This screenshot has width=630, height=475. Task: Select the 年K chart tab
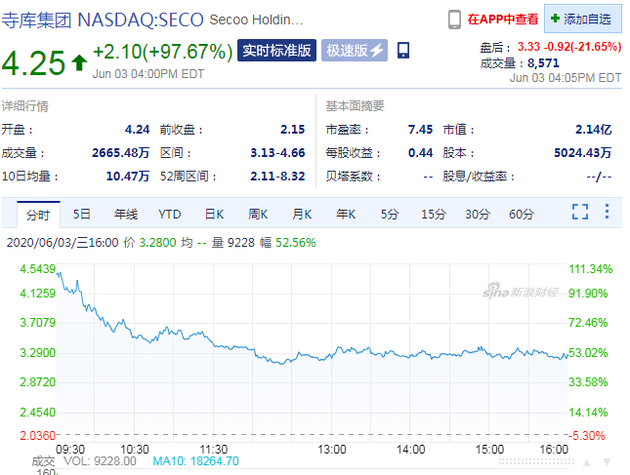(x=346, y=214)
